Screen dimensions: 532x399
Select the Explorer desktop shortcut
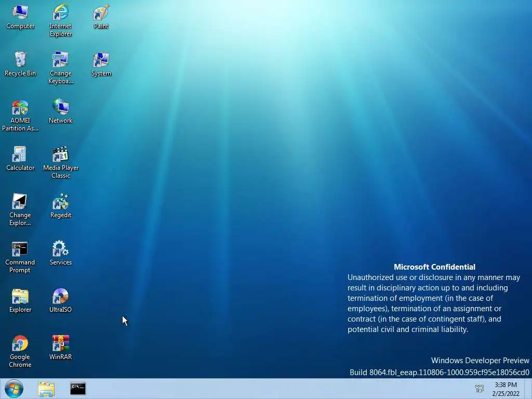pos(20,301)
